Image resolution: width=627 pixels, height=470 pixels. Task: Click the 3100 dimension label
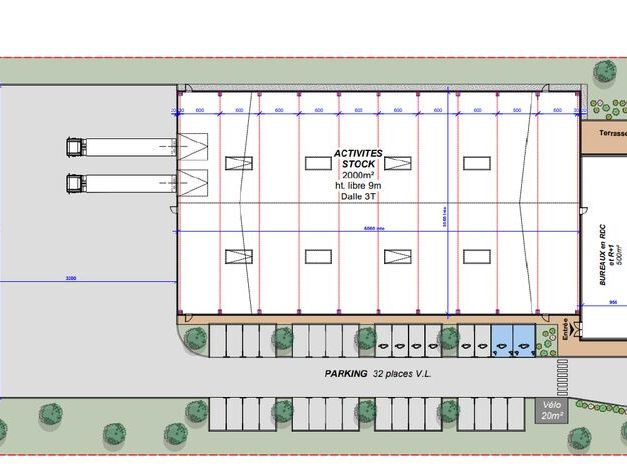(x=69, y=277)
